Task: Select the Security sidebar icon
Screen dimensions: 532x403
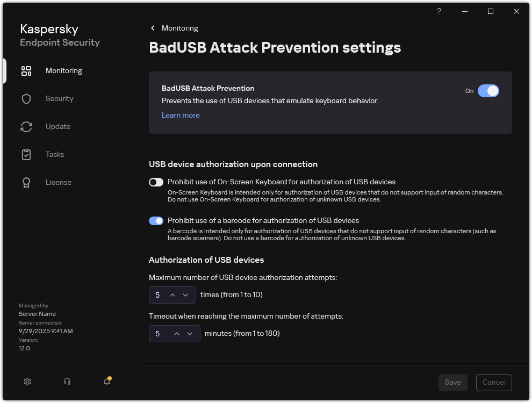Action: tap(59, 98)
